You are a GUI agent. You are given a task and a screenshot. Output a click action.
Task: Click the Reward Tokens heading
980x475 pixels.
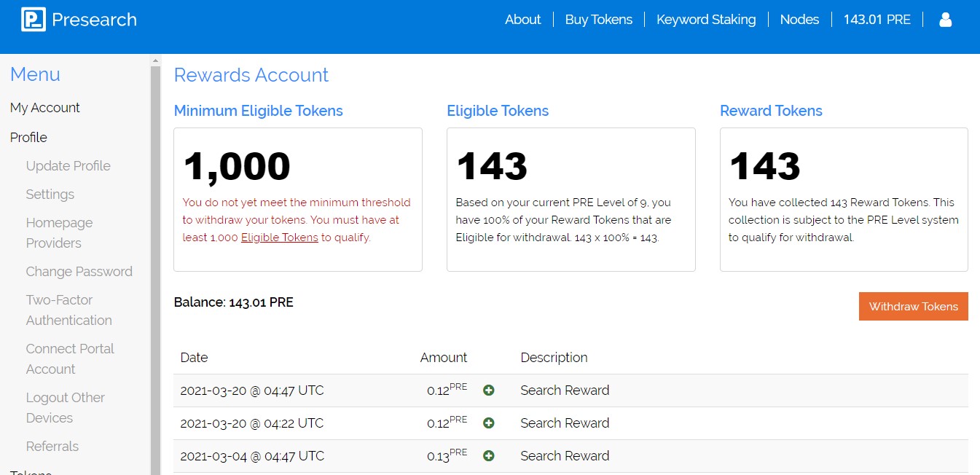(x=771, y=111)
